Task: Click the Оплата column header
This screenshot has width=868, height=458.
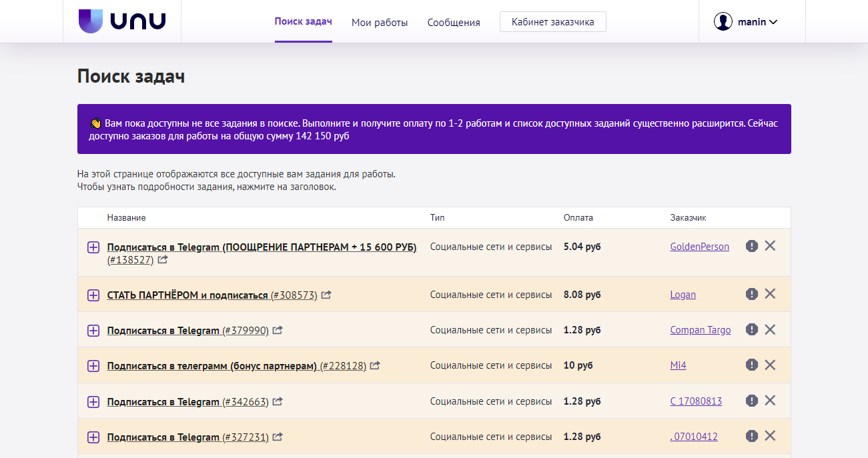Action: point(578,217)
